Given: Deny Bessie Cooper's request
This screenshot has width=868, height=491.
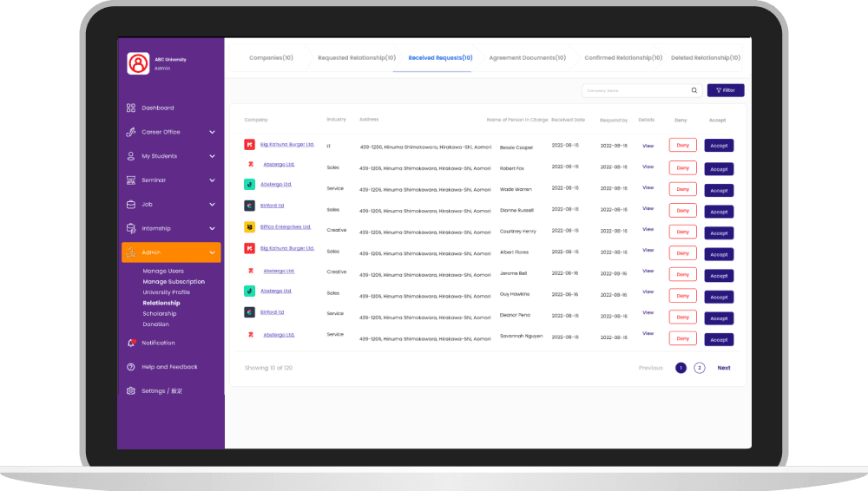Looking at the screenshot, I should pyautogui.click(x=682, y=146).
